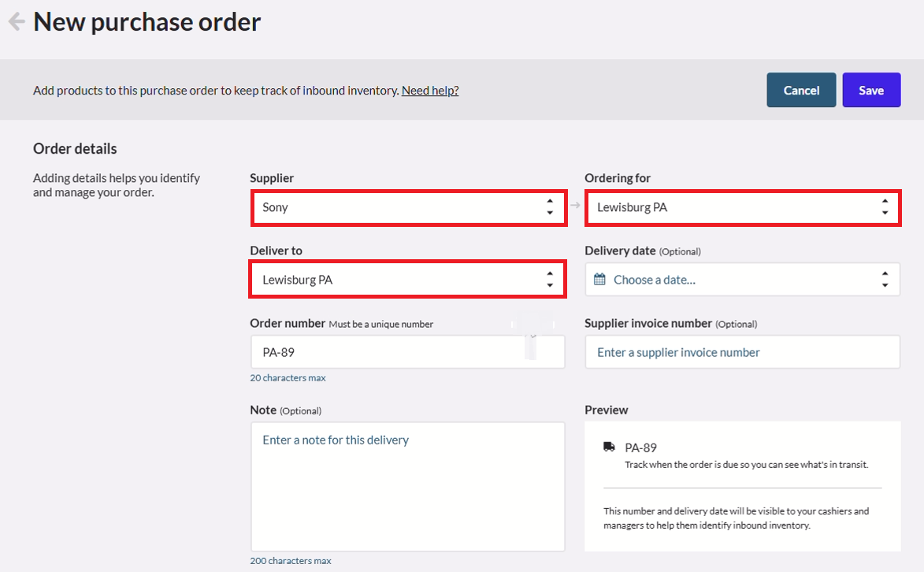Click the Supplier field's up-down chevron icon
This screenshot has width=924, height=572.
click(x=550, y=207)
